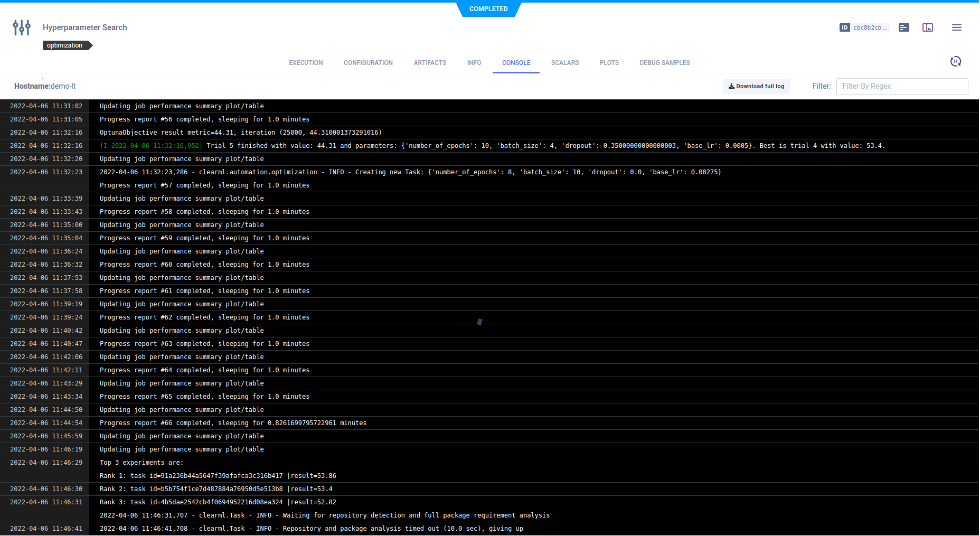Image resolution: width=980 pixels, height=536 pixels.
Task: Select the CONSOLE tab
Action: [x=516, y=63]
